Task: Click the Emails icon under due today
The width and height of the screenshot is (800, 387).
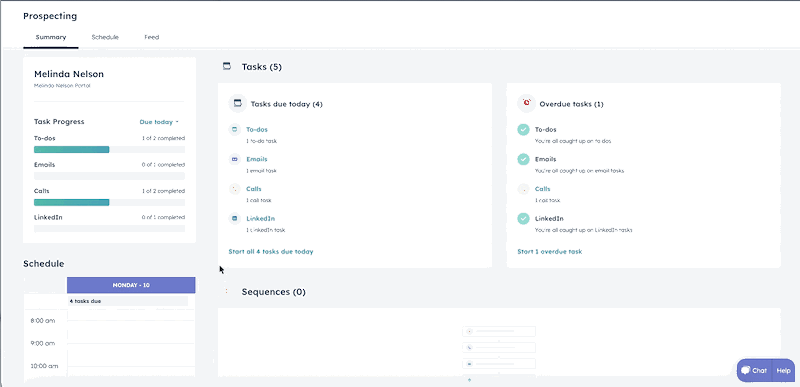Action: (x=234, y=160)
